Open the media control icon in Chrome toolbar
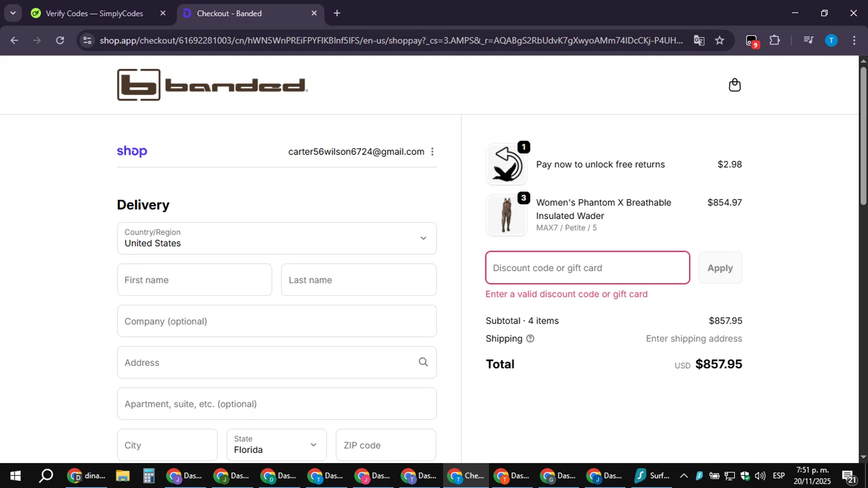 pos(808,40)
